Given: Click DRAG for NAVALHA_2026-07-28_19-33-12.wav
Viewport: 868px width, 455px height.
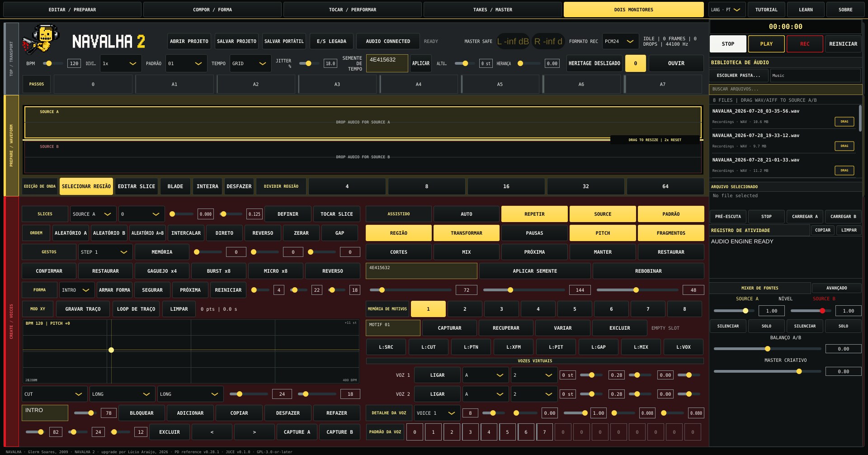Looking at the screenshot, I should coord(844,146).
